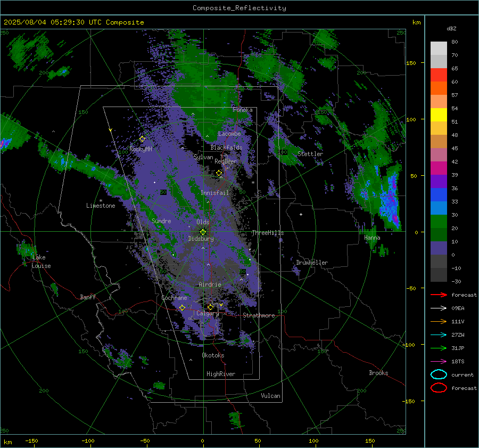Choose the green 20–30 dBZ swatch
Screen dimensions: 479x448
439,221
